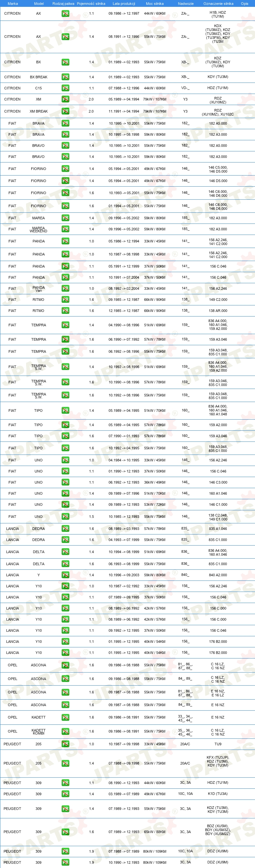This screenshot has height=868, width=255.
Task: Click the Rodzaj paliwa column header
Action: pos(63,4)
